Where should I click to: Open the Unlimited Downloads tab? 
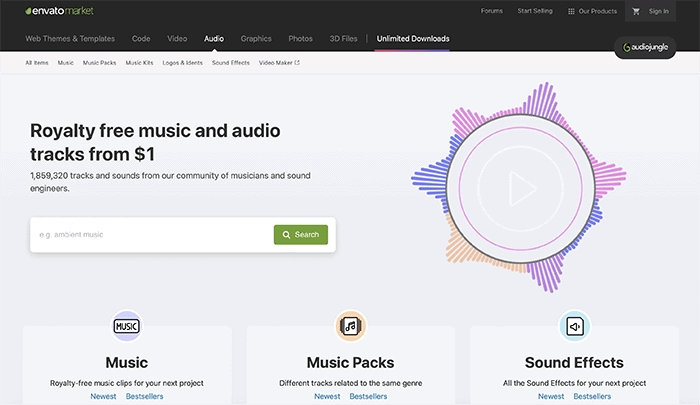pos(413,39)
